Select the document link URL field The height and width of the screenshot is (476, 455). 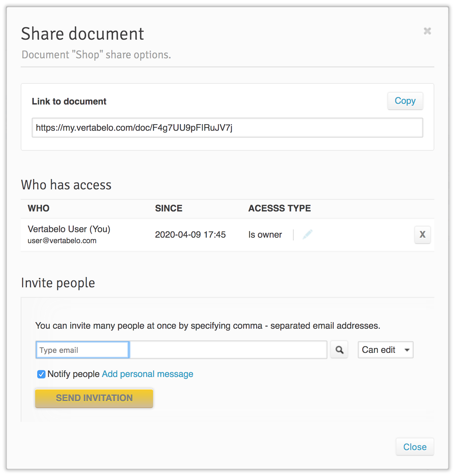tap(228, 128)
